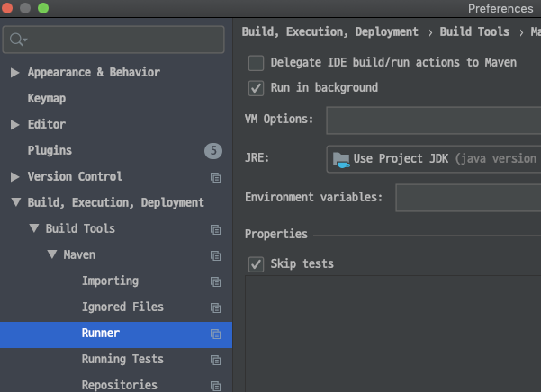541x392 pixels.
Task: Click project-level icon beside Build Tools
Action: (x=216, y=229)
